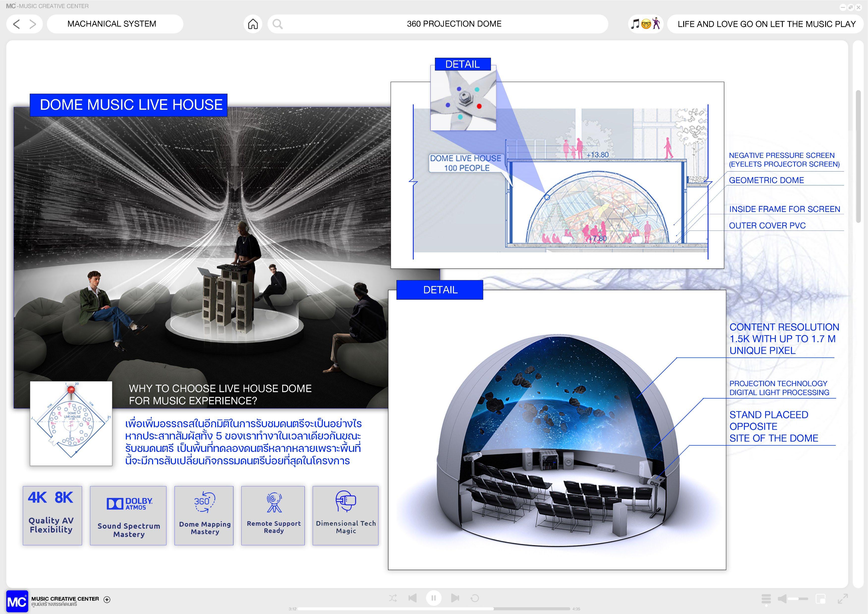
Task: Click the Dolby Atmos Sound Spectrum Mastery tile
Action: click(x=128, y=515)
